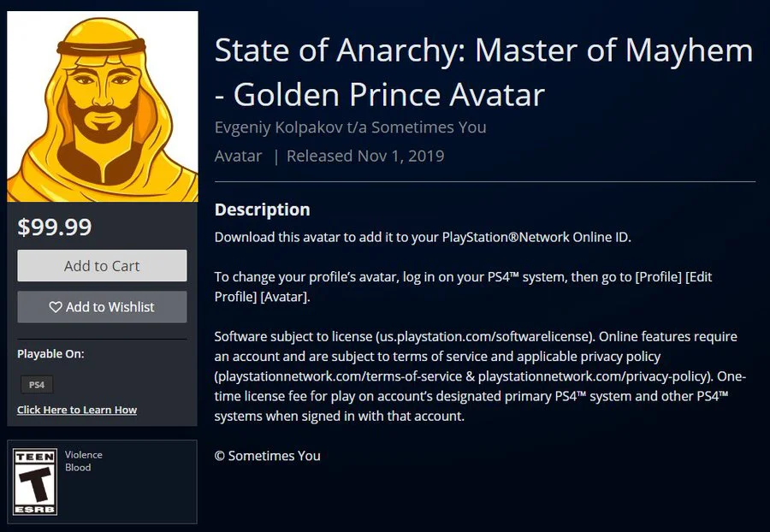Viewport: 770px width, 532px height.
Task: Click the Description heading
Action: click(x=263, y=210)
